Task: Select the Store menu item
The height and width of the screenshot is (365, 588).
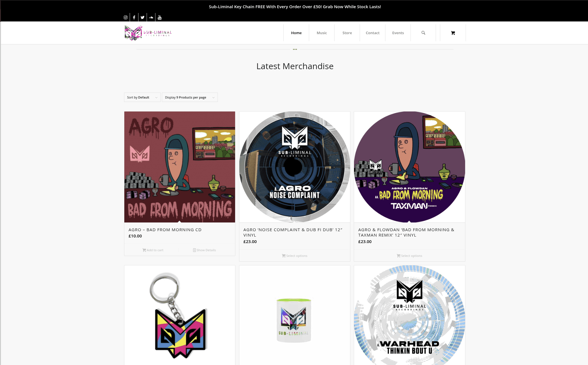Action: [347, 33]
